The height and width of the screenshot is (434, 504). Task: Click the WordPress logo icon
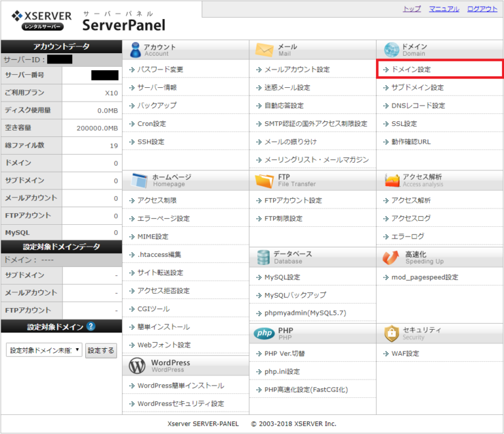[138, 365]
